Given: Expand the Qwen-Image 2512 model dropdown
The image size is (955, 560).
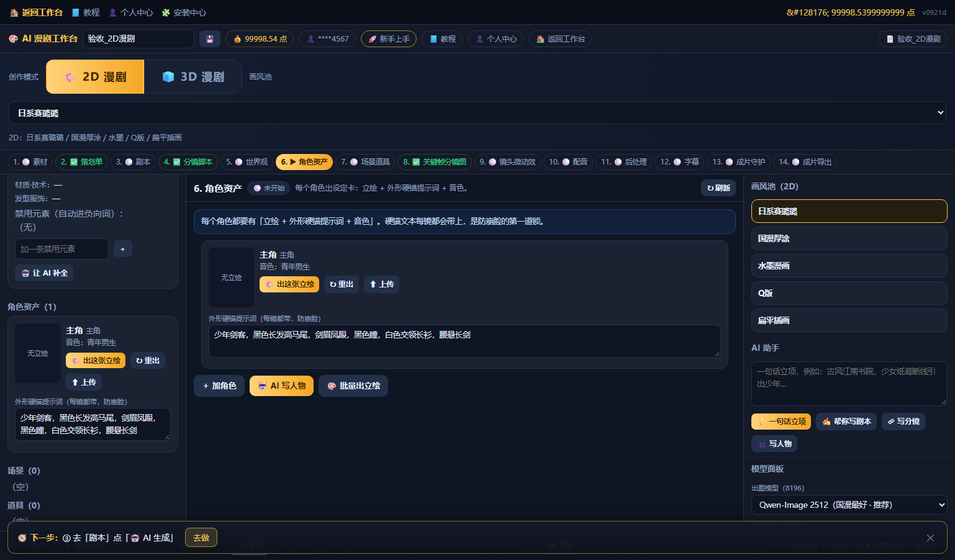Looking at the screenshot, I should [x=849, y=505].
